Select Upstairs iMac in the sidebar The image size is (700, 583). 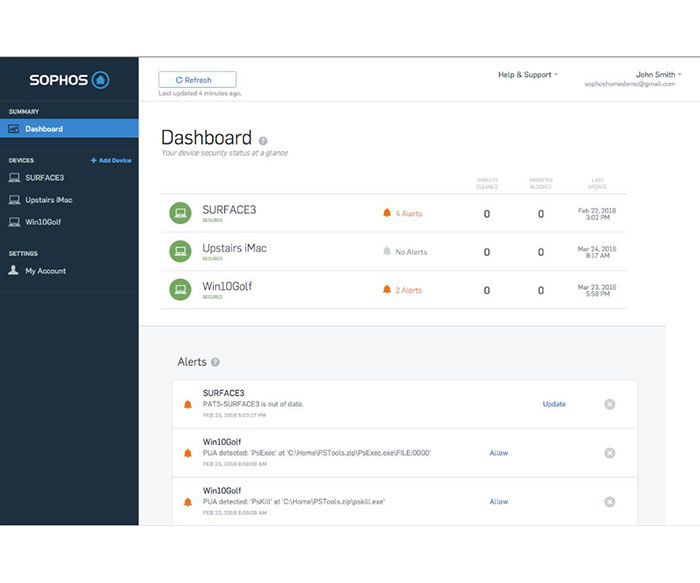49,200
